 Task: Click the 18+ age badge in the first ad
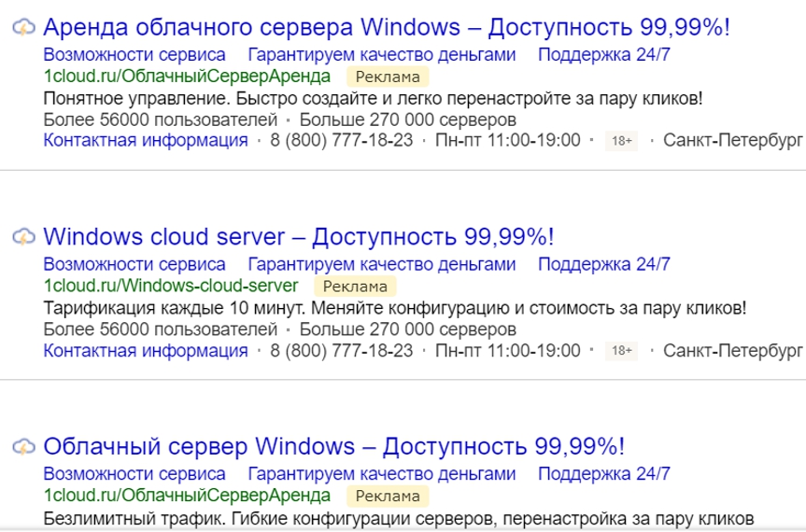coord(621,141)
